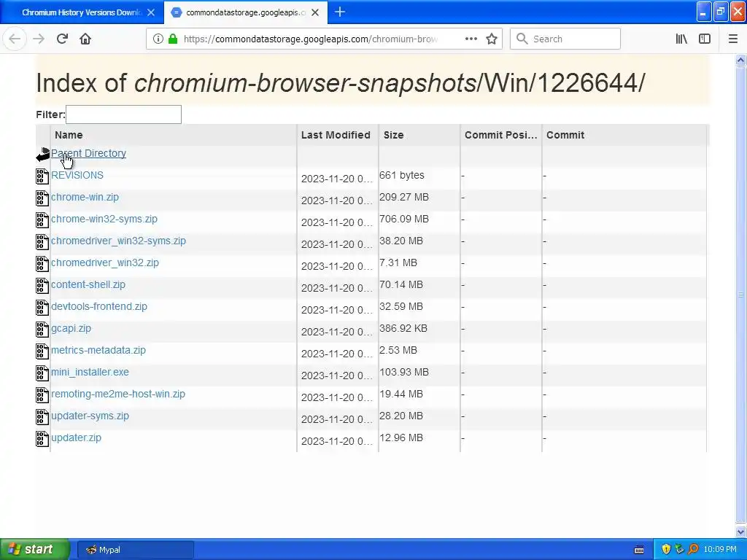Download updater.zip
The height and width of the screenshot is (560, 747).
click(x=76, y=438)
